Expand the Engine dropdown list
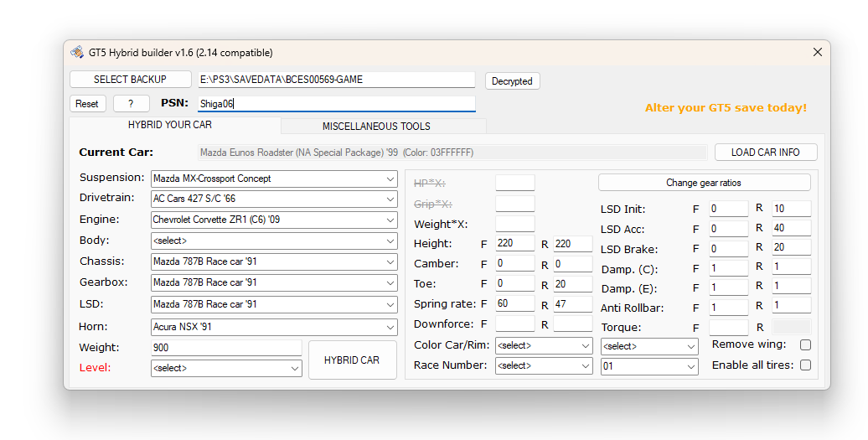Viewport: 868px width, 440px height. [x=274, y=220]
